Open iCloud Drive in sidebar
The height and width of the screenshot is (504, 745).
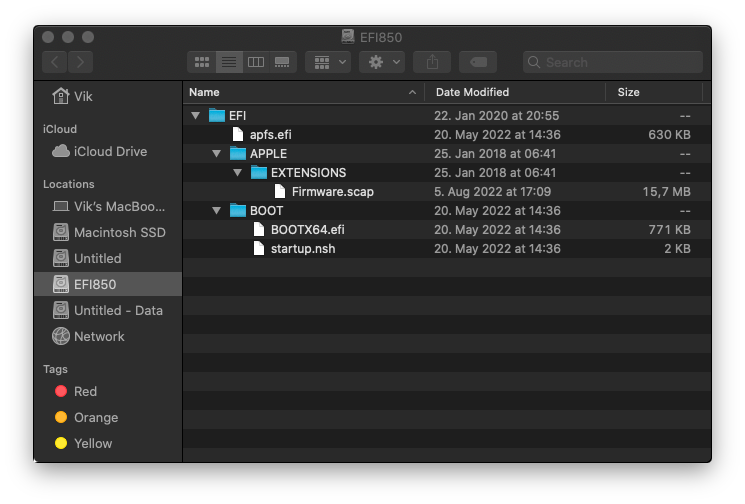[108, 152]
